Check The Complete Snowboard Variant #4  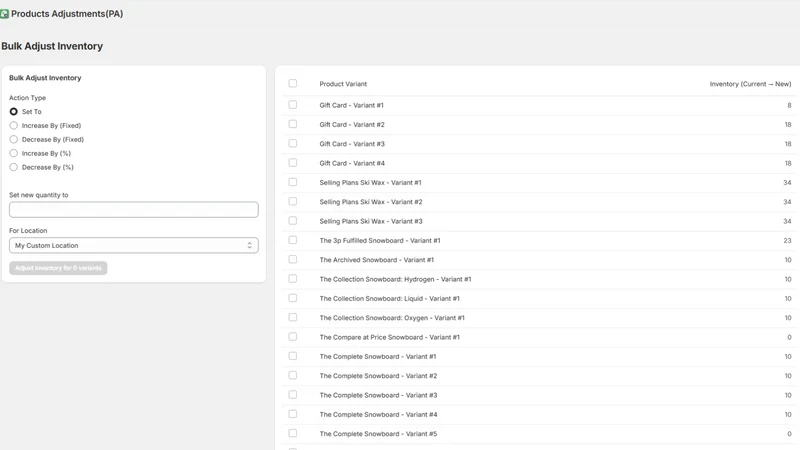click(x=292, y=414)
